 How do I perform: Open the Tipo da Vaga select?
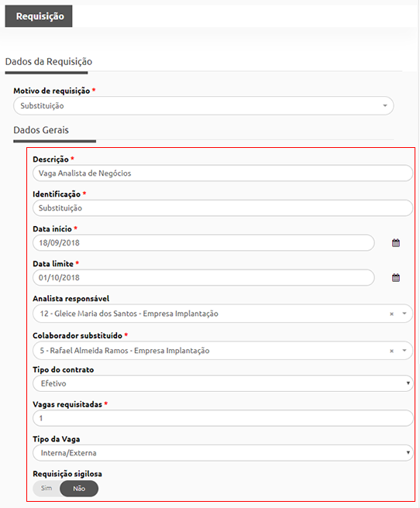pos(223,452)
